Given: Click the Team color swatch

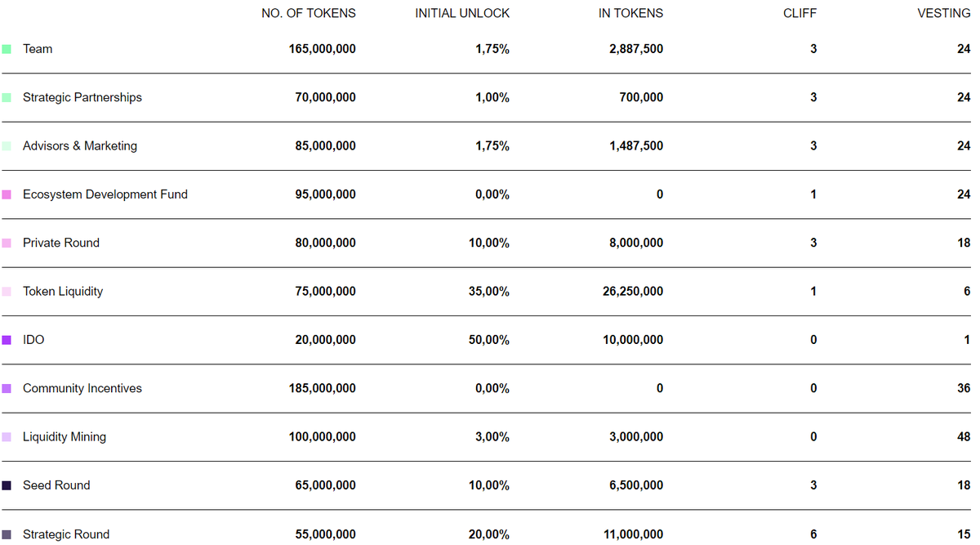Looking at the screenshot, I should [7, 49].
